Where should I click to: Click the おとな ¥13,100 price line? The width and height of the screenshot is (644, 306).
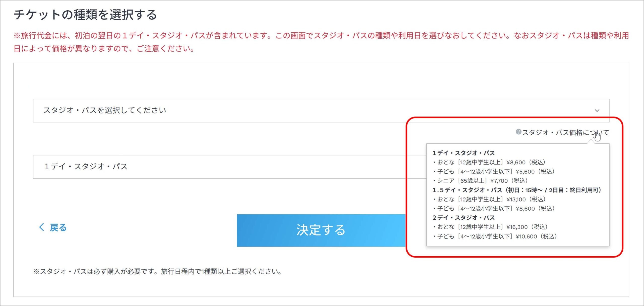pos(489,199)
